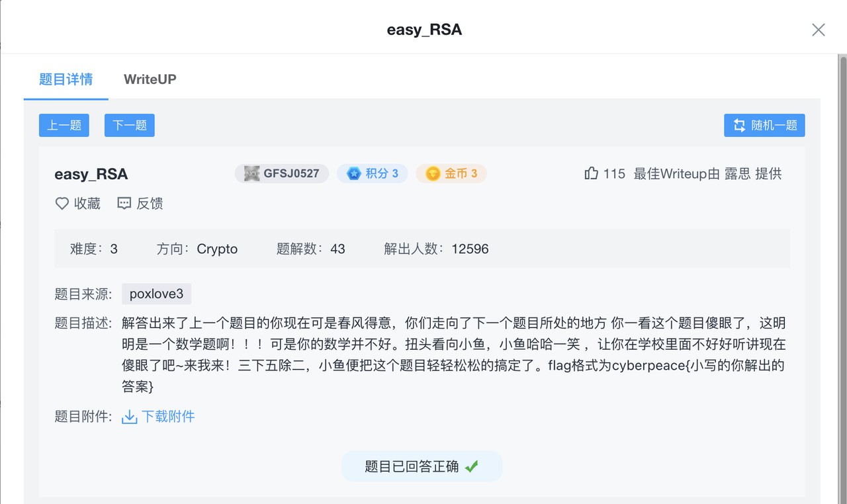Click the 露思 writeup author link
Viewport: 847px width, 504px height.
737,173
